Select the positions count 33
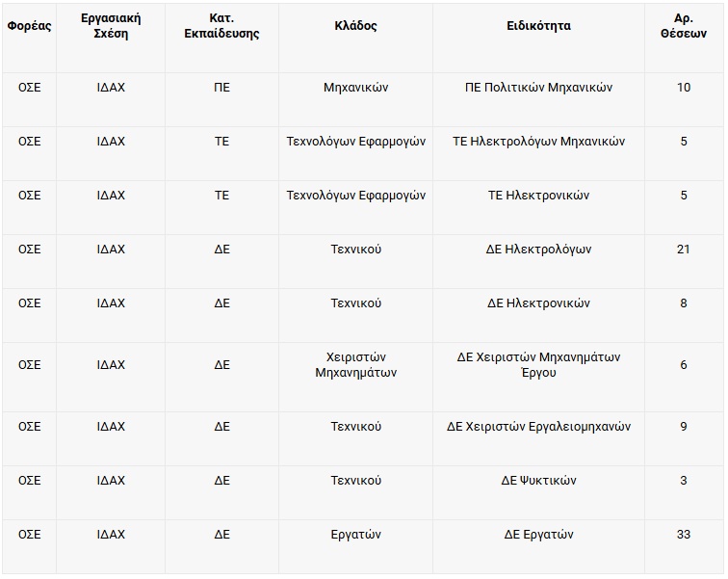728x579 pixels. tap(684, 535)
